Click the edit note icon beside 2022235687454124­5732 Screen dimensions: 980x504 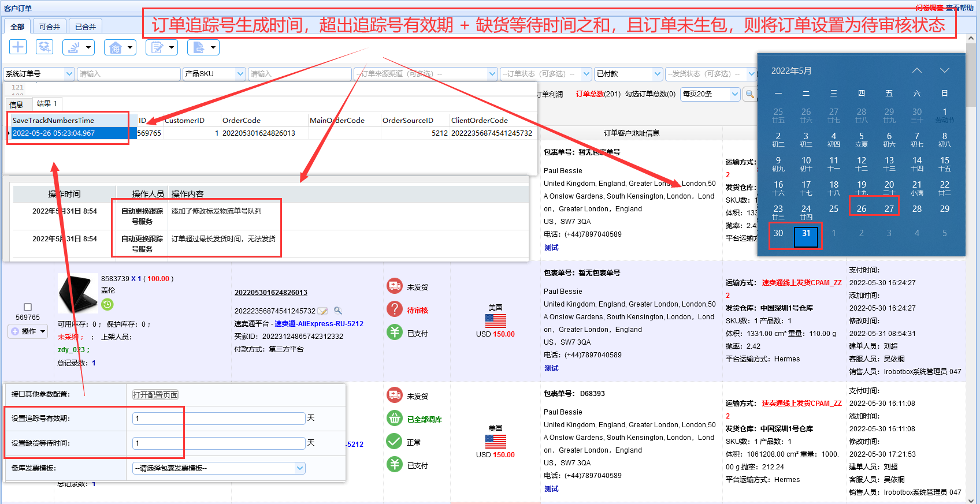click(322, 311)
